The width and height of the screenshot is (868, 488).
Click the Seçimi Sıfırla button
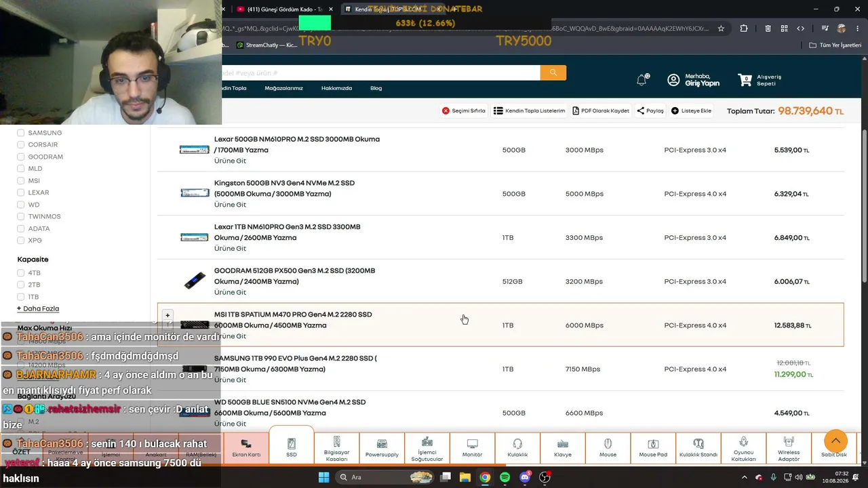point(464,110)
